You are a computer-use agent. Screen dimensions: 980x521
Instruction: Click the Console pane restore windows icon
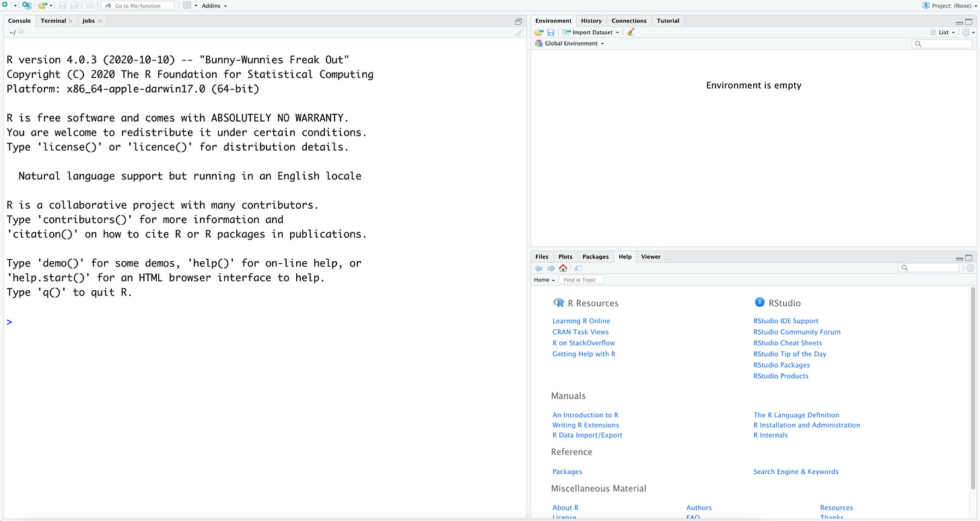(x=518, y=22)
